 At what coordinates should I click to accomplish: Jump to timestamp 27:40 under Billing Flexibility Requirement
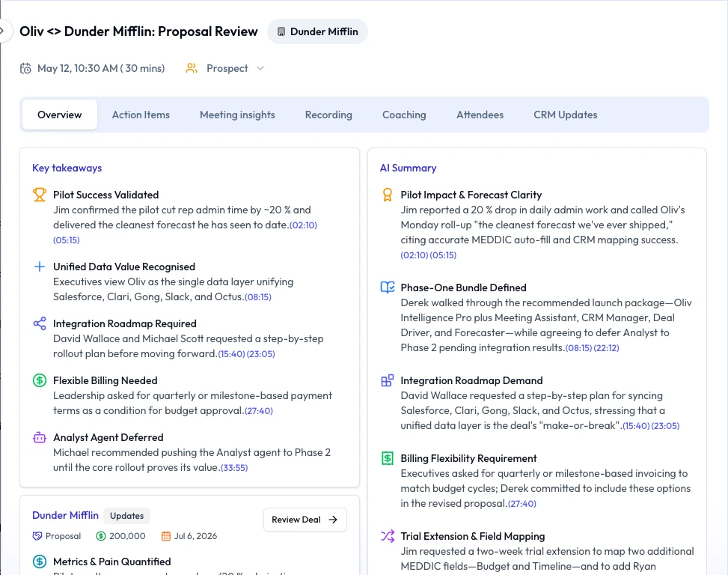tap(522, 504)
